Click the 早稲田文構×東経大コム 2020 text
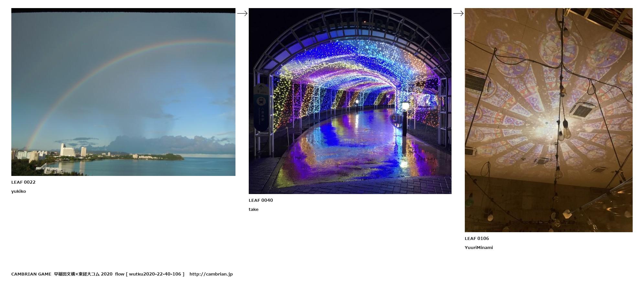This screenshot has height=282, width=644. tap(83, 274)
